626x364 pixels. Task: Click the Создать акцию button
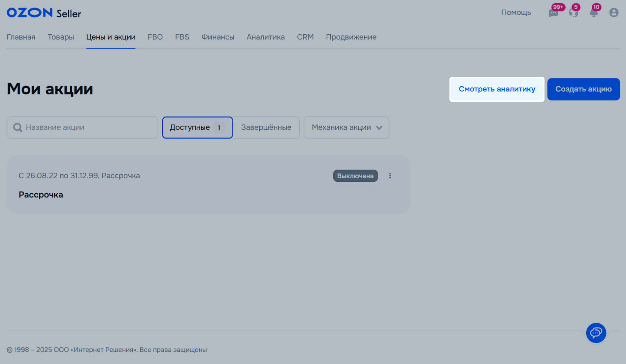tap(583, 89)
